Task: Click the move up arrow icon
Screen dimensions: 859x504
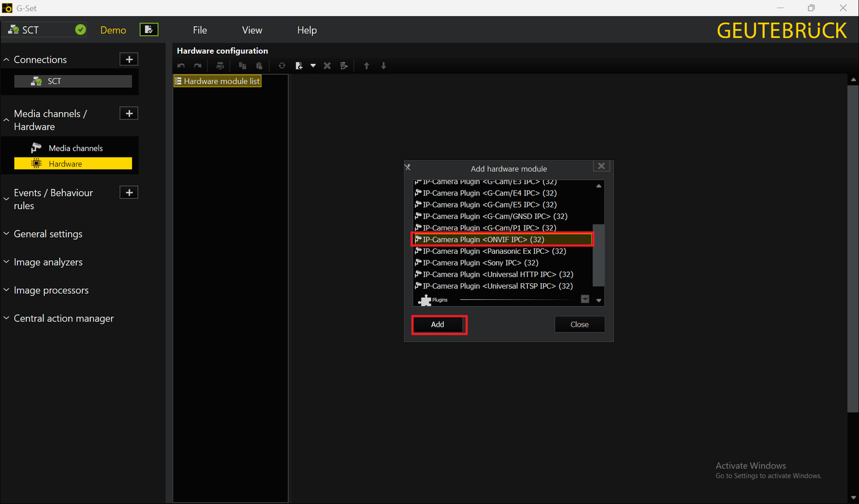Action: [366, 66]
